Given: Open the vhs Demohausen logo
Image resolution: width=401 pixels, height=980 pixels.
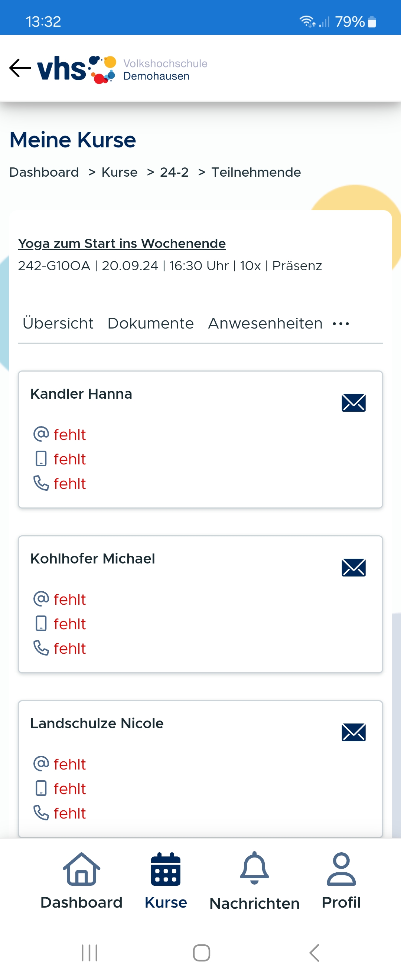Looking at the screenshot, I should click(122, 69).
